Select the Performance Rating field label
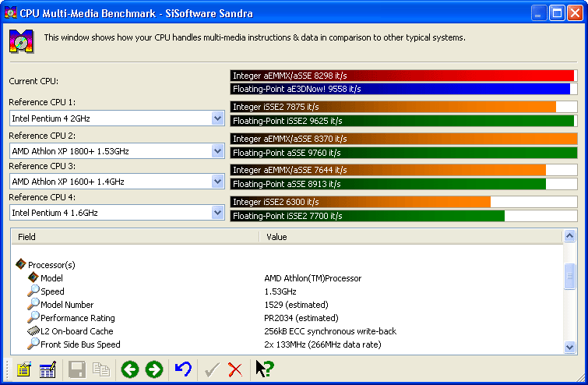Image resolution: width=588 pixels, height=385 pixels. [x=78, y=318]
